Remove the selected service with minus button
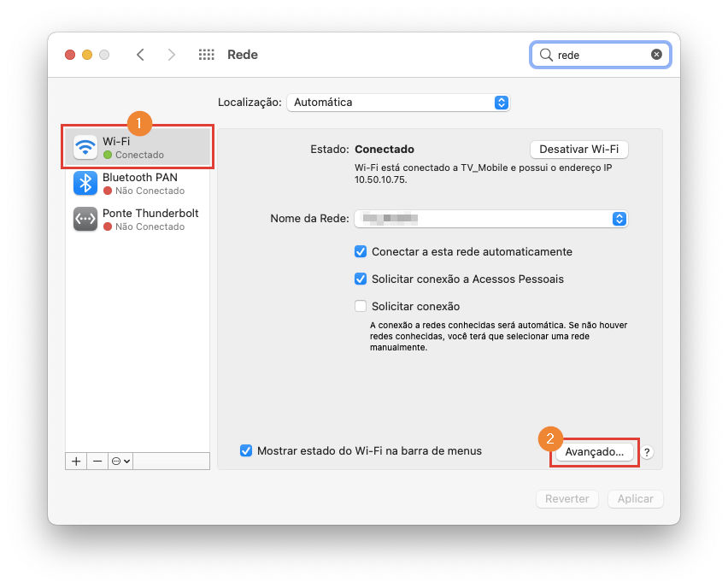 pyautogui.click(x=97, y=462)
